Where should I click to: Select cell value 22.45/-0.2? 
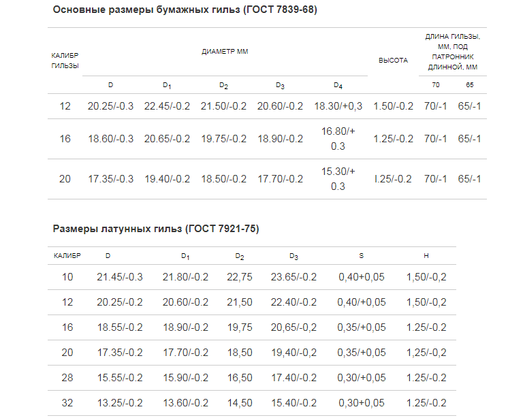point(167,106)
